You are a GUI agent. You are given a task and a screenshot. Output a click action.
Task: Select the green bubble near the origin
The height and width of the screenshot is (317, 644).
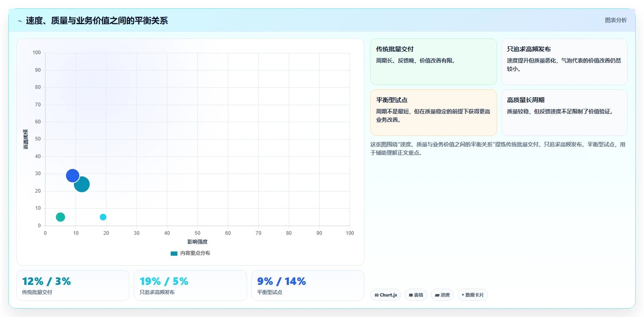pos(61,217)
